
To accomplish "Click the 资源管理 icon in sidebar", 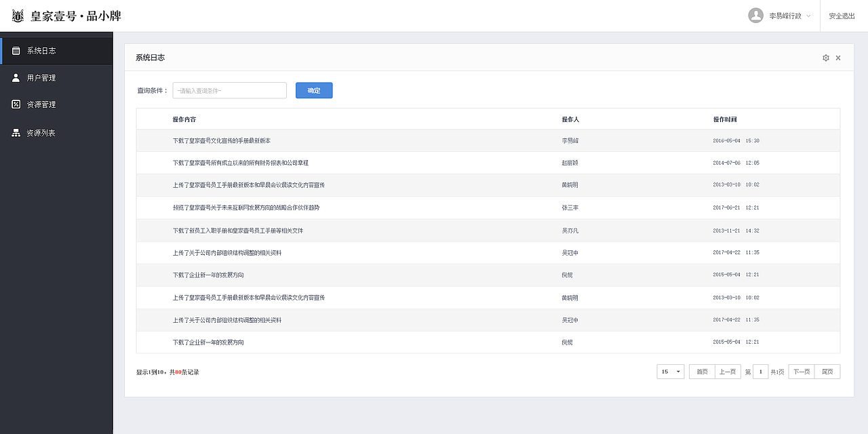I will (16, 104).
